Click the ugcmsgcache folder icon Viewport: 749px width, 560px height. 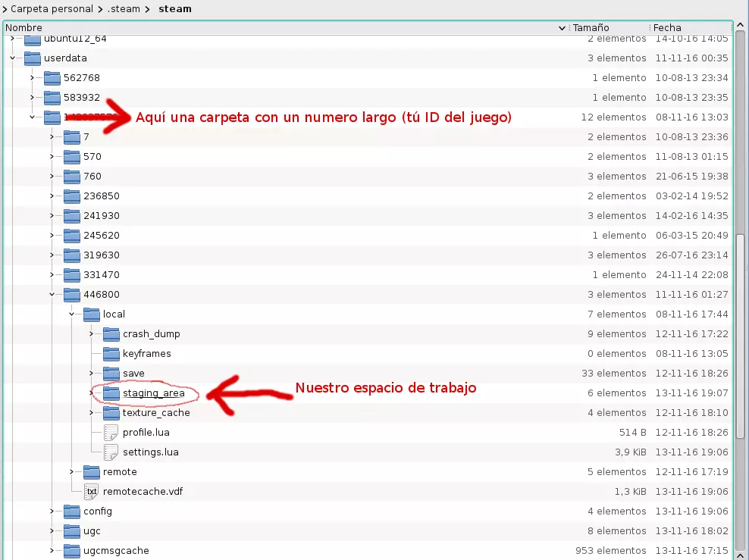tap(72, 550)
